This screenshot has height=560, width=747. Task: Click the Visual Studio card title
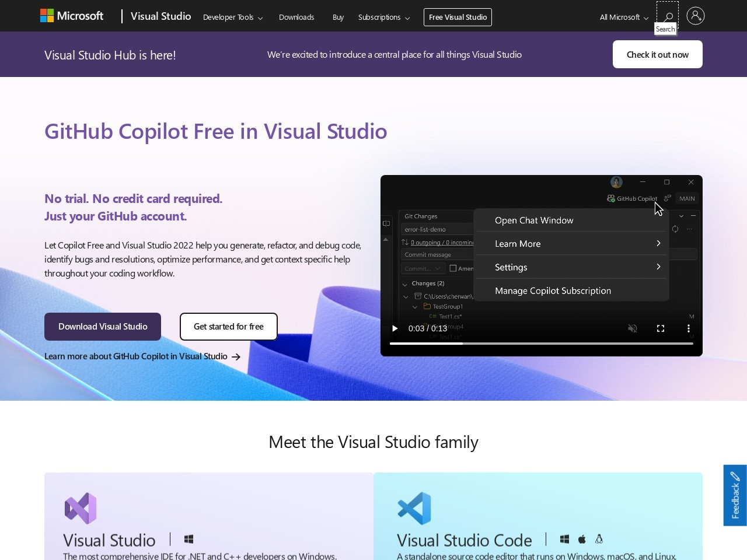point(109,540)
